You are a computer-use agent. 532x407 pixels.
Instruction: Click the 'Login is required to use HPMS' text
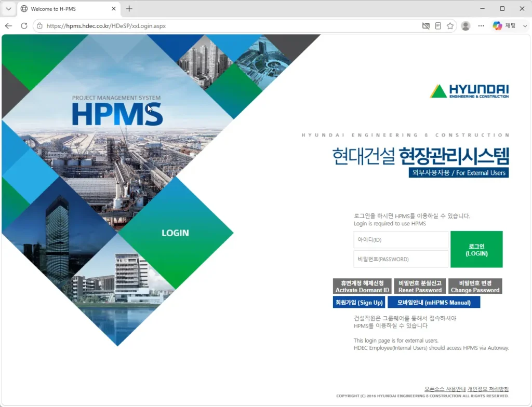(x=390, y=224)
